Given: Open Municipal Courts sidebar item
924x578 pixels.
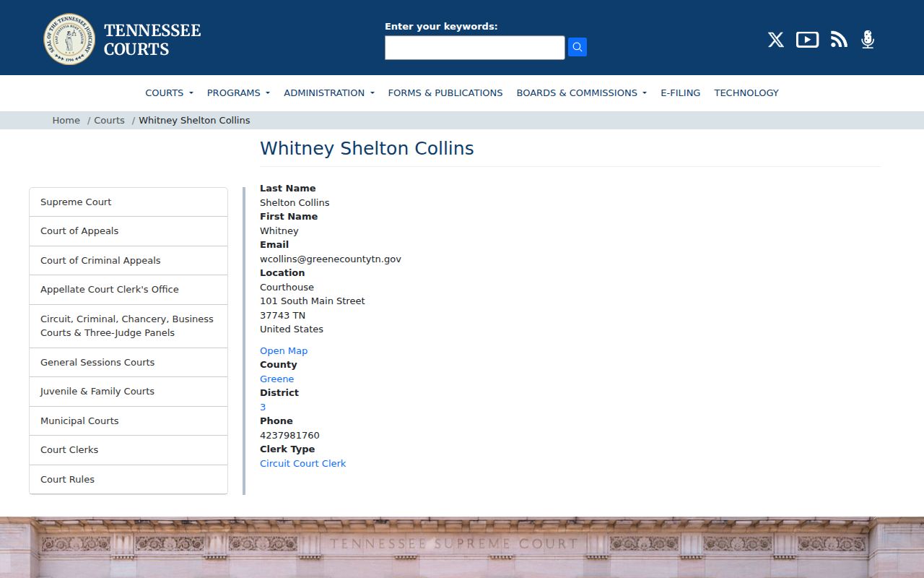Looking at the screenshot, I should tap(128, 421).
